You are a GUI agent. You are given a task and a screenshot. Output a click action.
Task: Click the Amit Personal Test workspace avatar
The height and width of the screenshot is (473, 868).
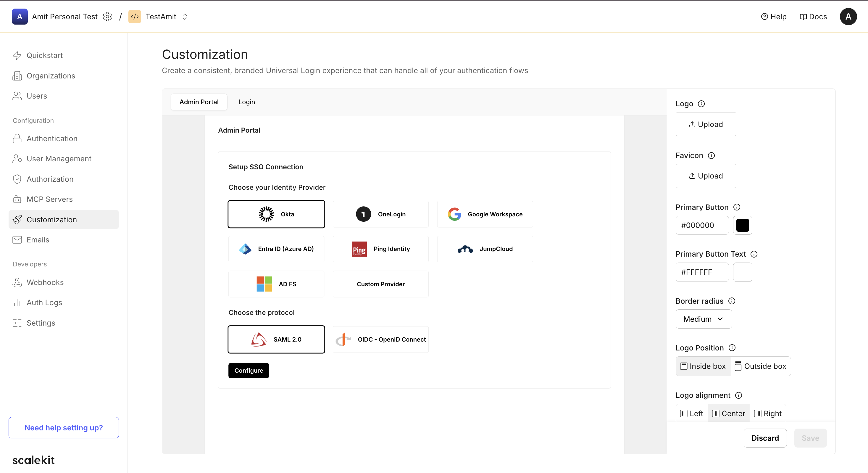pyautogui.click(x=20, y=17)
